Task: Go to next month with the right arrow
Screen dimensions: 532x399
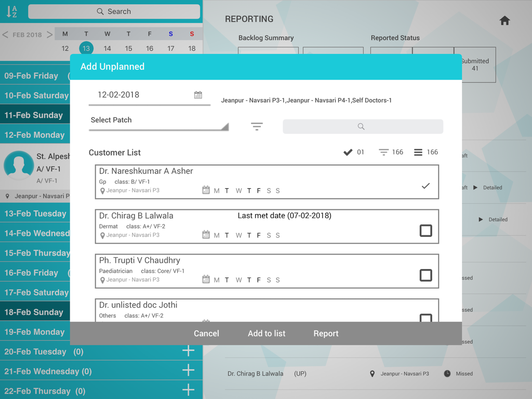Action: tap(50, 34)
